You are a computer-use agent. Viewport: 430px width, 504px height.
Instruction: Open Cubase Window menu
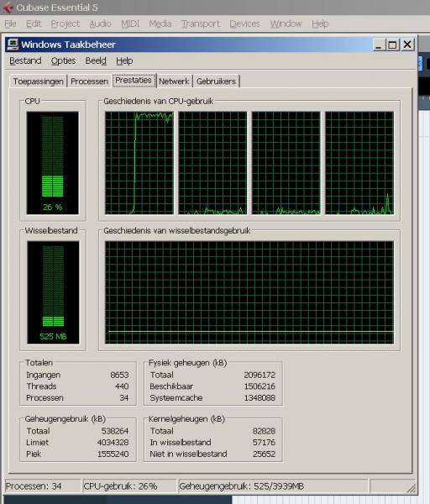tap(286, 24)
